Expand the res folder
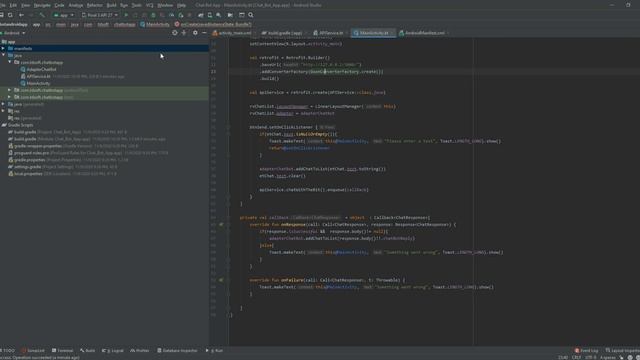640x360 pixels. click(x=3, y=111)
